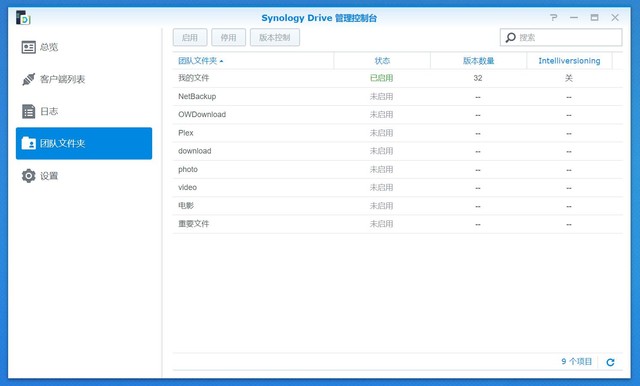The image size is (640, 386).
Task: Click into the 搜索 search field
Action: 561,38
